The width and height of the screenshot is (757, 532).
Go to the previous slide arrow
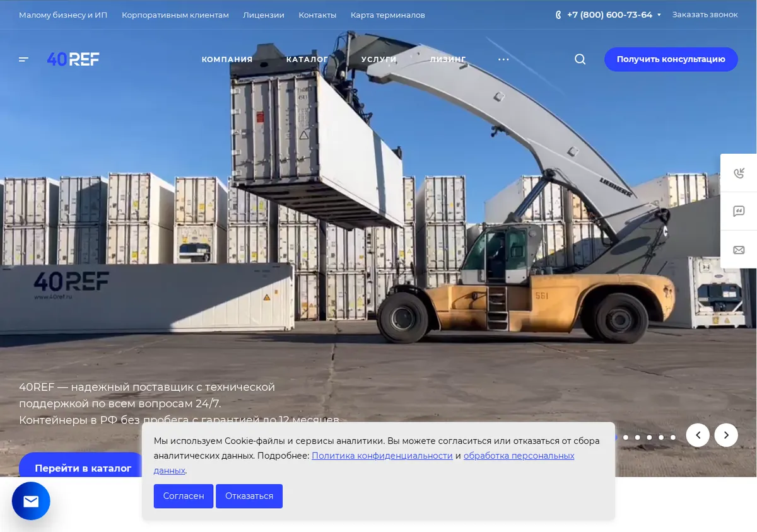tap(698, 435)
